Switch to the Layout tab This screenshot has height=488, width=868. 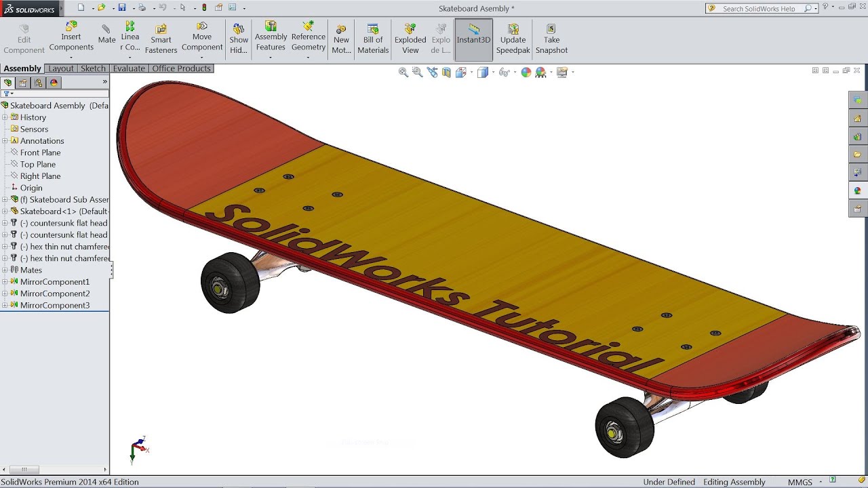[61, 68]
